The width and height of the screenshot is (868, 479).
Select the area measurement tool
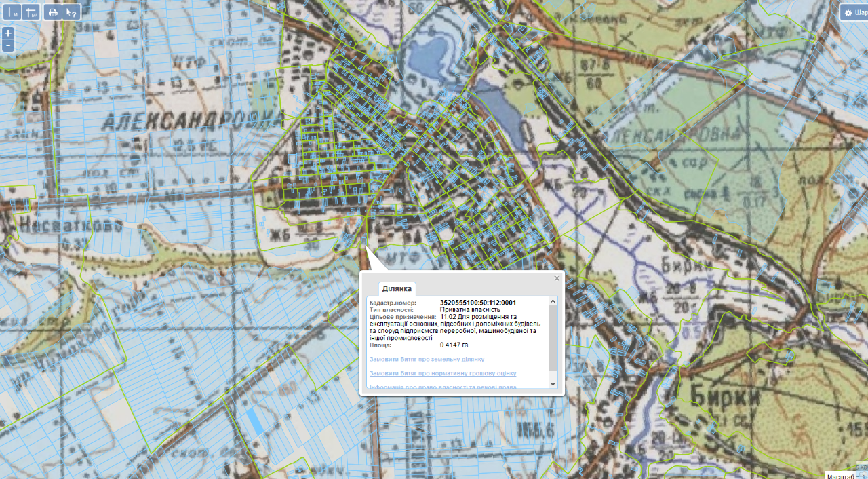31,12
